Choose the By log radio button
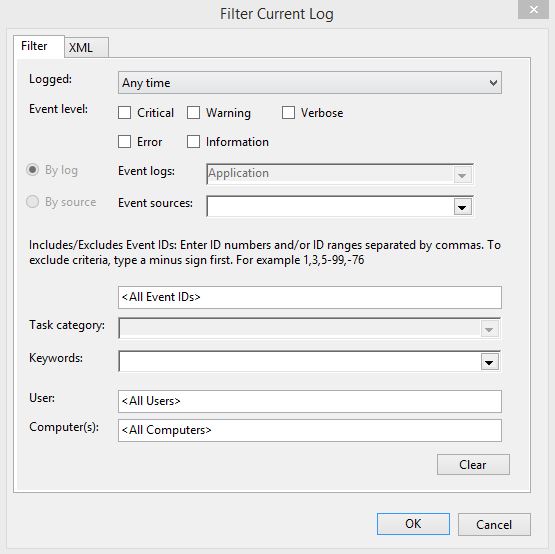 (33, 170)
